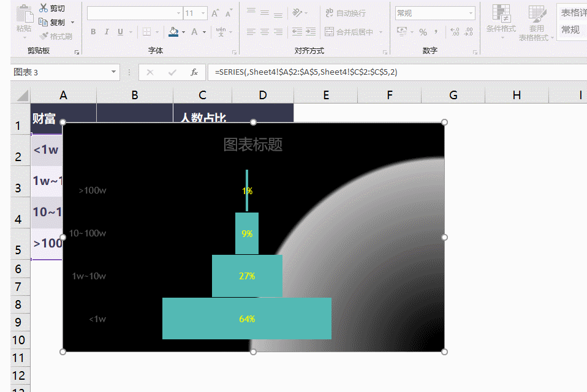Select middle vertical alignment
This screenshot has width=587, height=392.
pyautogui.click(x=265, y=13)
